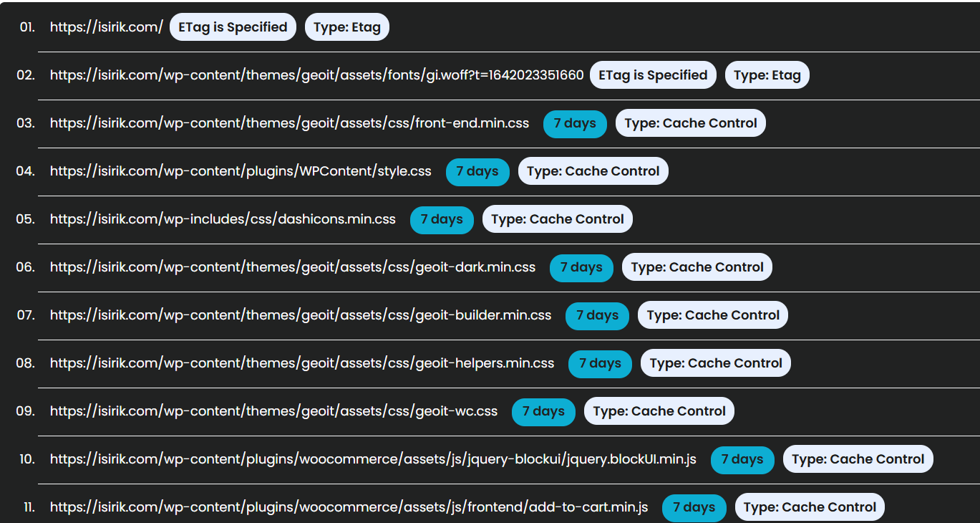
Task: Select row number 02.
Action: click(26, 75)
